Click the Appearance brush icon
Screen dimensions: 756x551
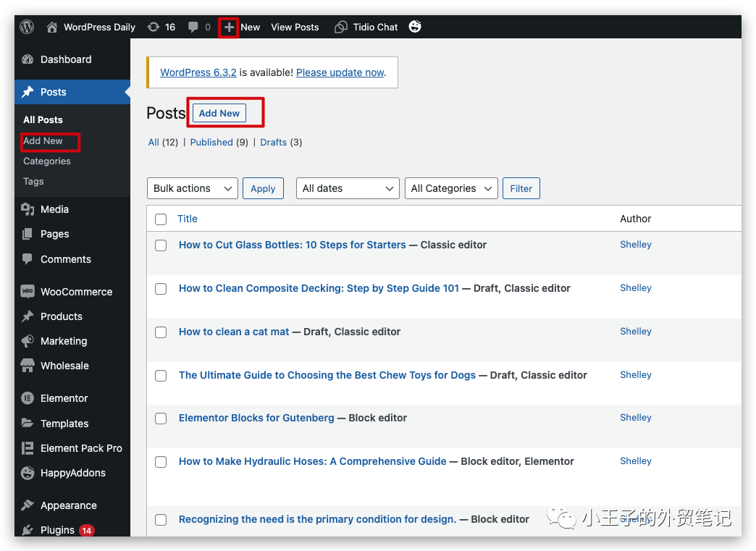(28, 505)
